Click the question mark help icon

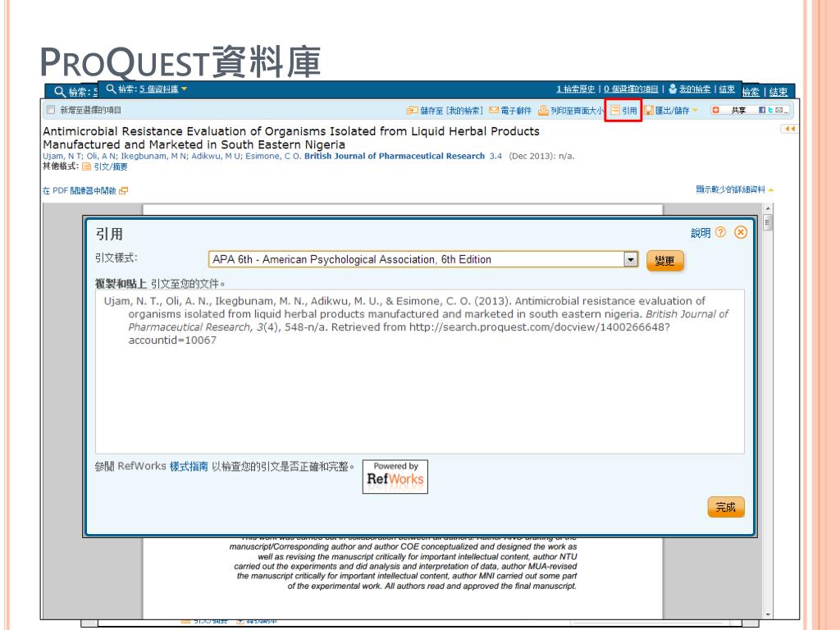click(x=720, y=232)
